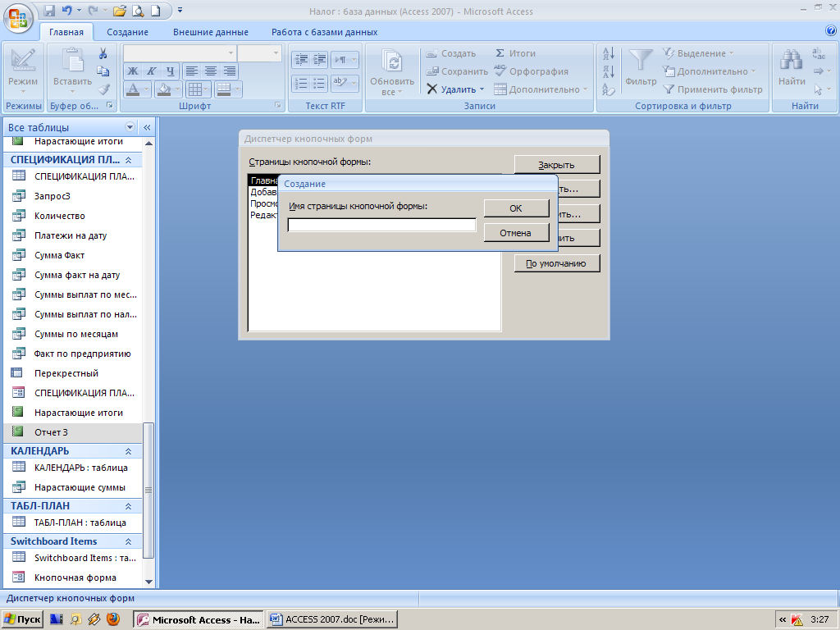
Task: Launch Firefox from quick launch
Action: click(x=113, y=619)
